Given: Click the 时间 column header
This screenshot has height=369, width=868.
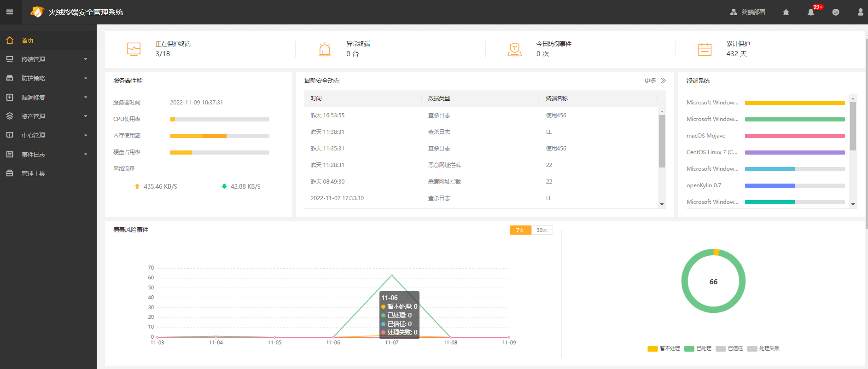Looking at the screenshot, I should tap(316, 98).
